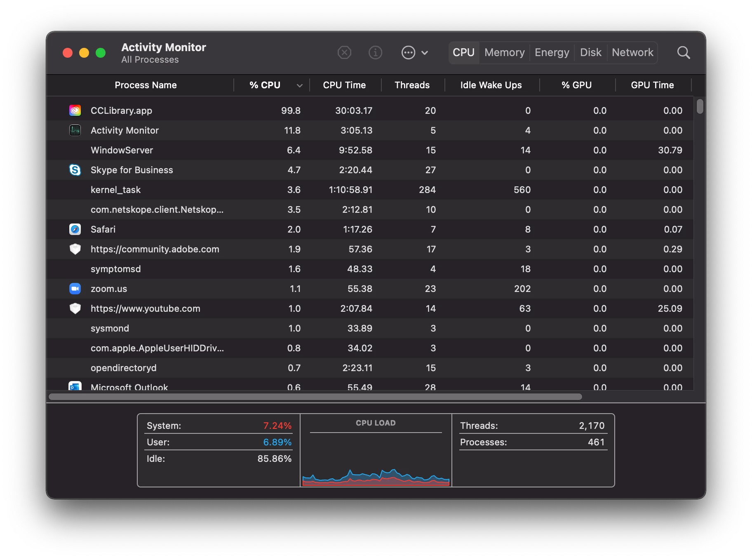Screen dimensions: 752x560
Task: Switch to the Network tab
Action: pyautogui.click(x=632, y=52)
